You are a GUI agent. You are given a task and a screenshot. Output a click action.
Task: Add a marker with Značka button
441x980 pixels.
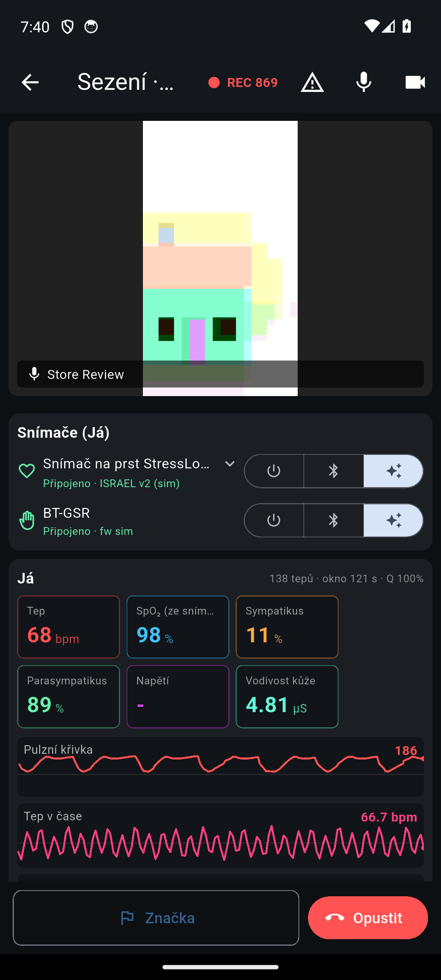coord(156,918)
